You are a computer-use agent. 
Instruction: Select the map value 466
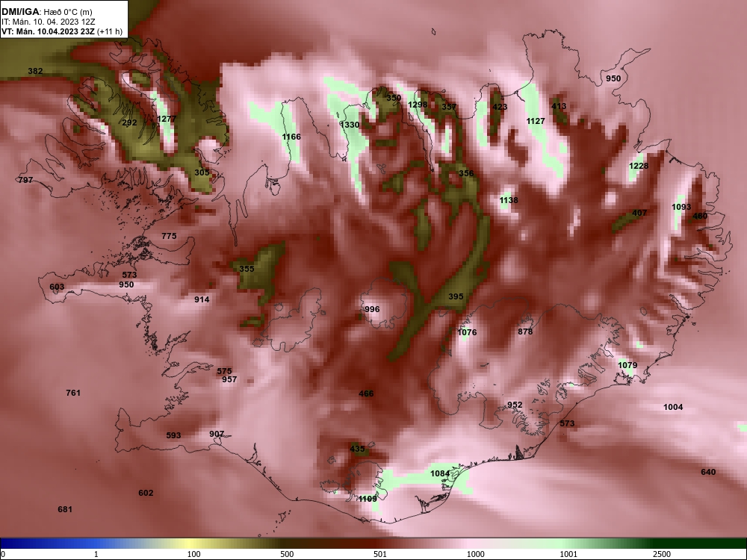click(x=366, y=393)
